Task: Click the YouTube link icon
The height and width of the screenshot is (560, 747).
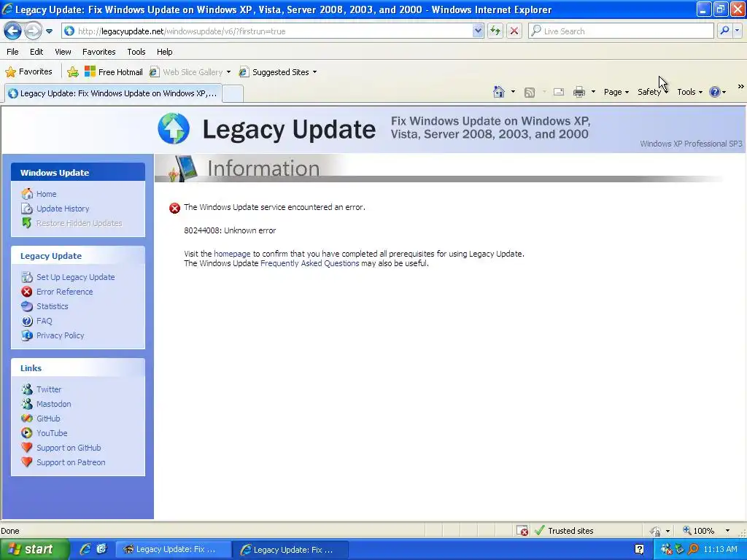Action: (x=27, y=433)
